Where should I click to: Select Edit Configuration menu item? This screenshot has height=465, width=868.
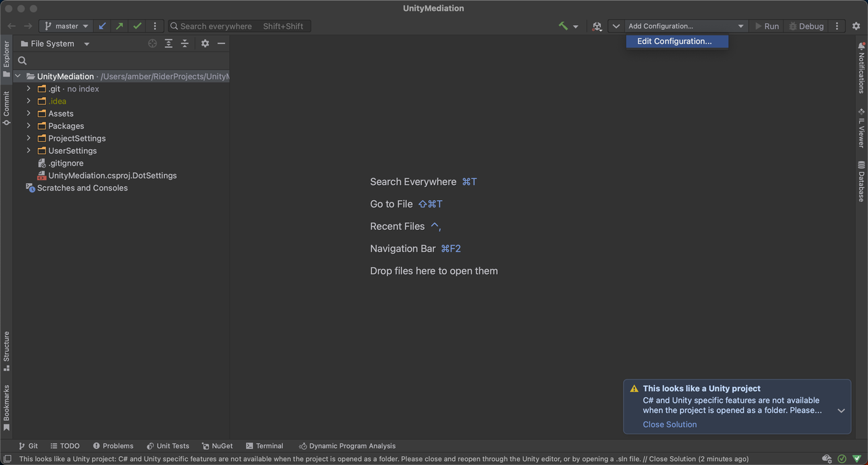click(x=677, y=41)
